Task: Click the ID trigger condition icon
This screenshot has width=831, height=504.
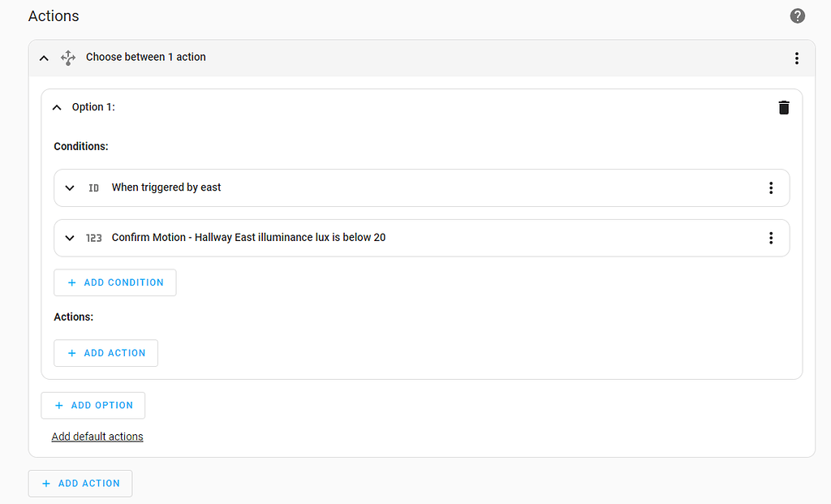Action: (x=94, y=187)
